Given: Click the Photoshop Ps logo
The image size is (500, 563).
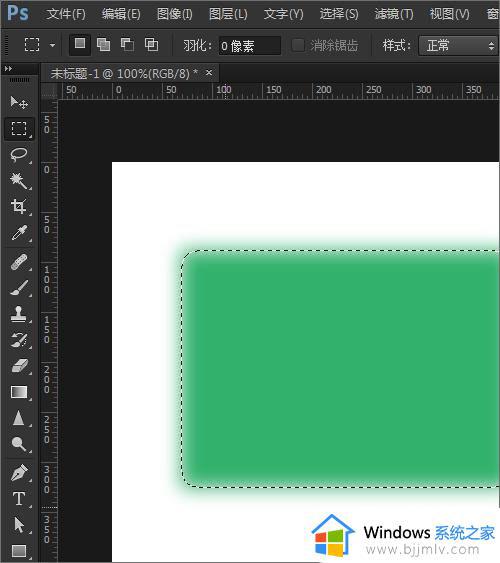Looking at the screenshot, I should pyautogui.click(x=18, y=13).
